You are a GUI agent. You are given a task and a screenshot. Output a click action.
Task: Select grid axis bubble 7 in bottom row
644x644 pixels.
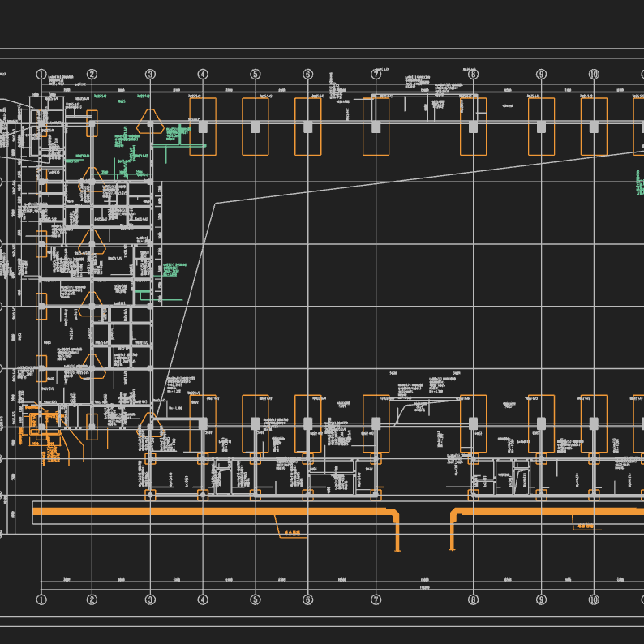tap(376, 599)
